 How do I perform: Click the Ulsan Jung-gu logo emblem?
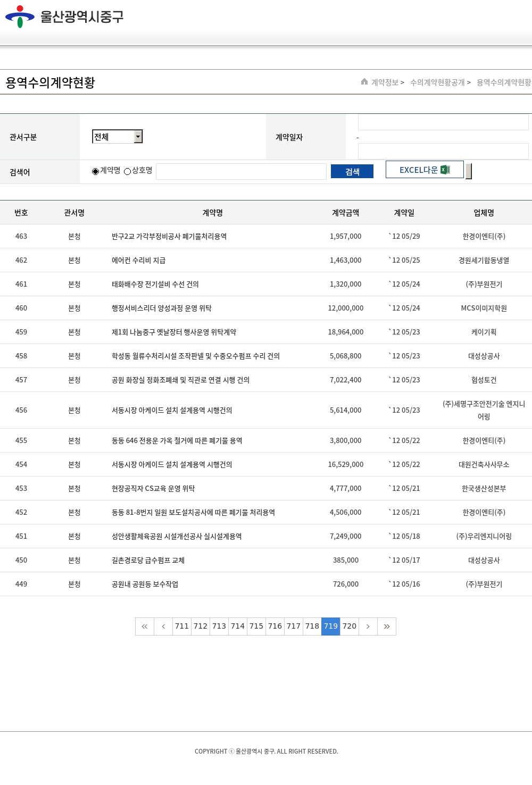point(20,16)
